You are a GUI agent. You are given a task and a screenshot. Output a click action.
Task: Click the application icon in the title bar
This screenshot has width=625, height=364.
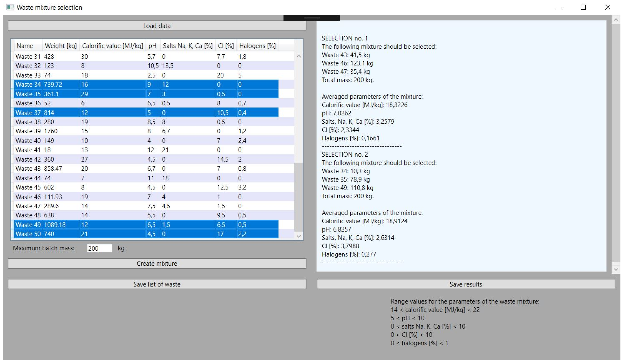10,7
